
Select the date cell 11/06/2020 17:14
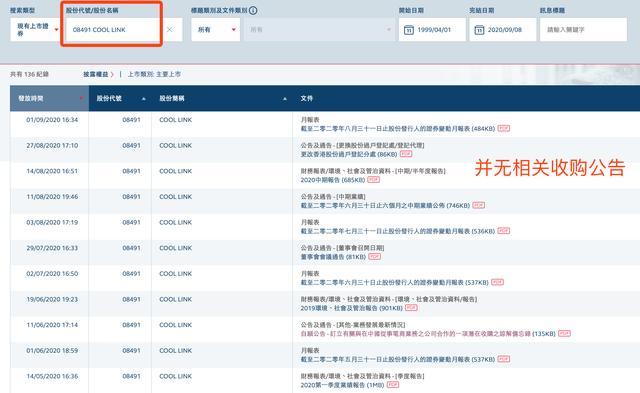tap(52, 325)
